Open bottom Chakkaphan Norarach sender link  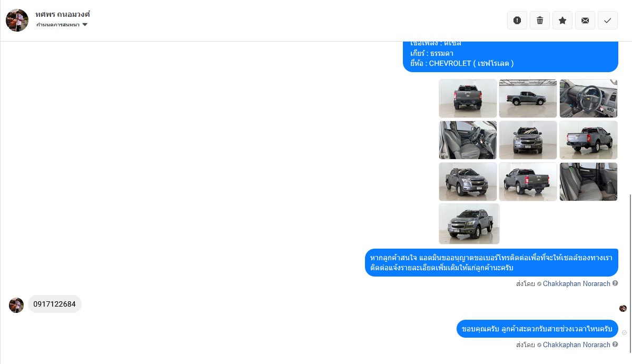point(576,345)
